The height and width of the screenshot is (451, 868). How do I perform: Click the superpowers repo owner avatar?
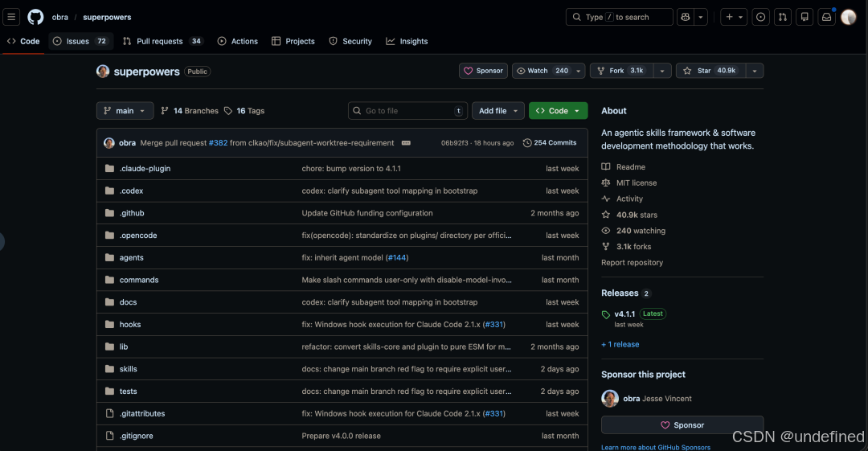pyautogui.click(x=103, y=71)
